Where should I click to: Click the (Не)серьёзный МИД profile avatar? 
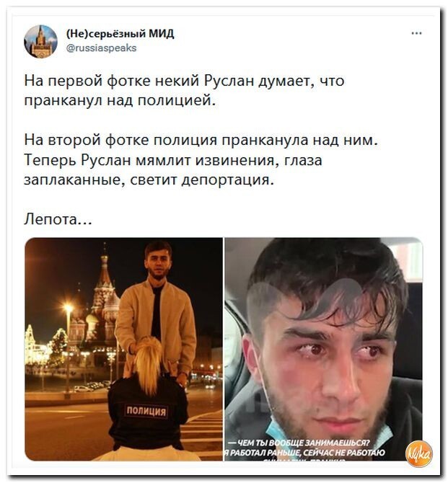point(40,42)
